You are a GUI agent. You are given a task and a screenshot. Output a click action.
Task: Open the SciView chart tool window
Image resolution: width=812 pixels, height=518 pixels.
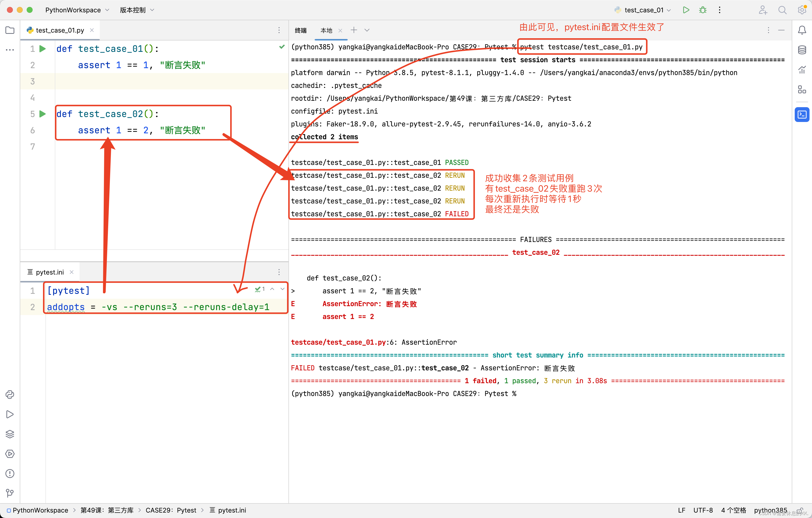pos(802,70)
